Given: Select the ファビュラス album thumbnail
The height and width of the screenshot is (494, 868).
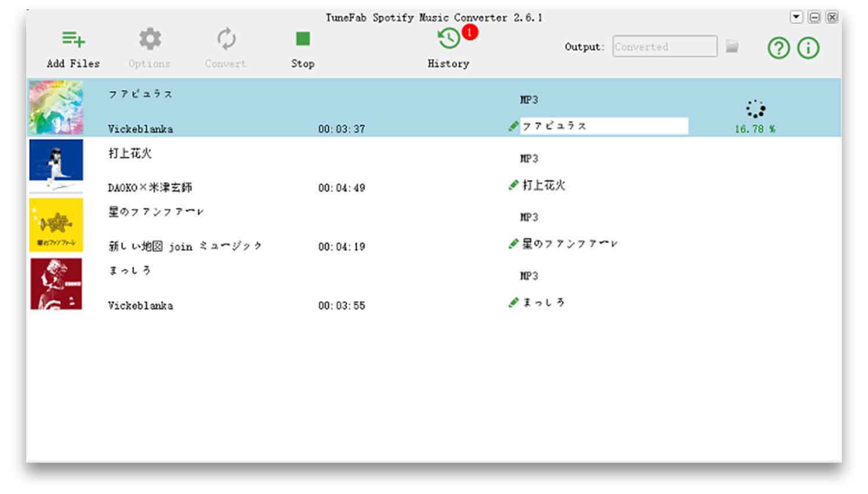Looking at the screenshot, I should coord(56,108).
